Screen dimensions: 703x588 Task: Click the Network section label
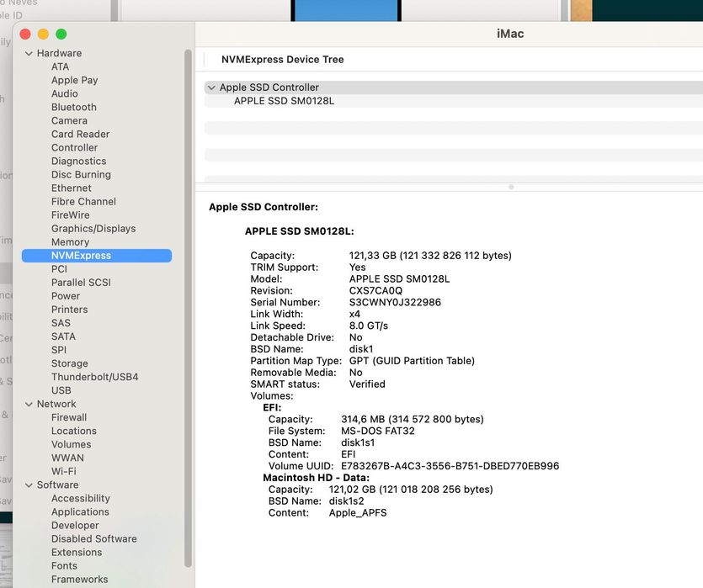56,404
